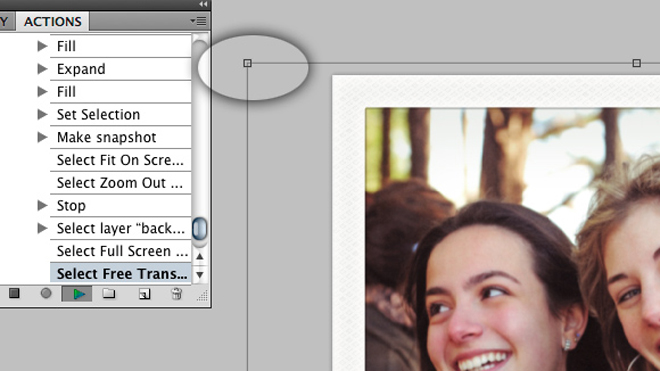Select the Expand action step
The image size is (660, 371).
click(120, 69)
